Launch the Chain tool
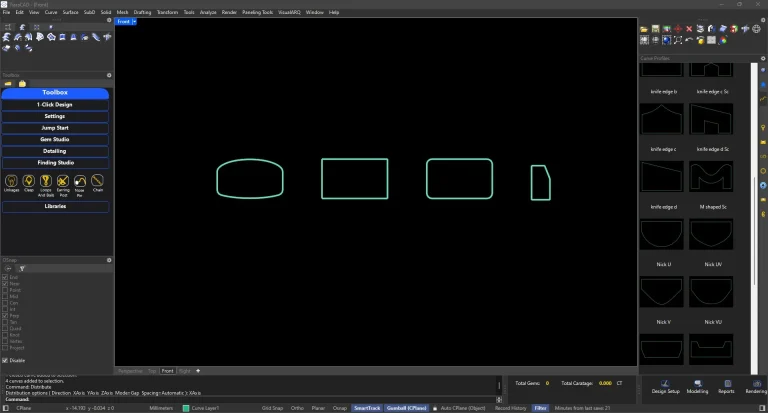The height and width of the screenshot is (413, 768). click(98, 183)
